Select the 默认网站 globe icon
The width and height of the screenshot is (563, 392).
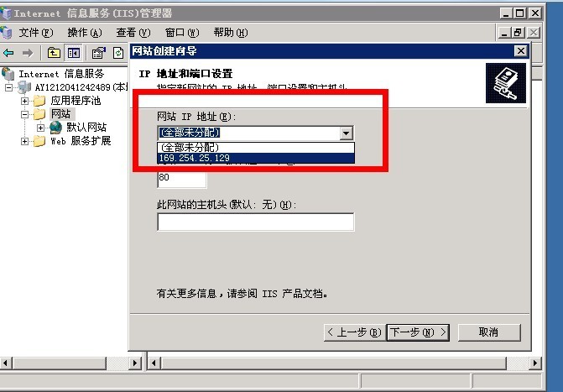56,128
